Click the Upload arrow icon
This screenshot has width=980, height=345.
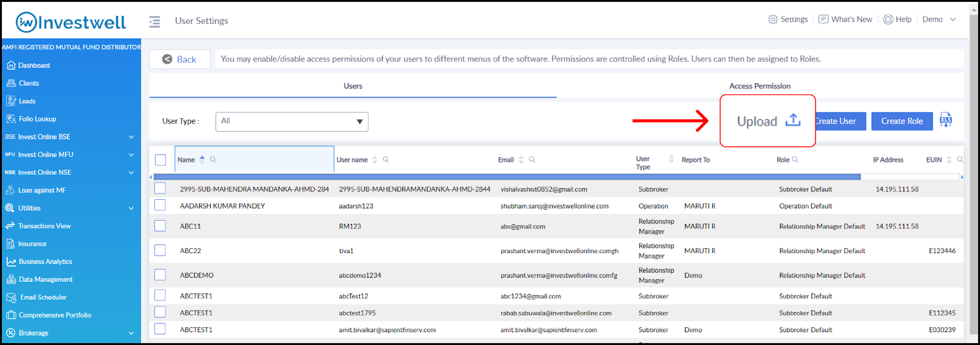(793, 120)
